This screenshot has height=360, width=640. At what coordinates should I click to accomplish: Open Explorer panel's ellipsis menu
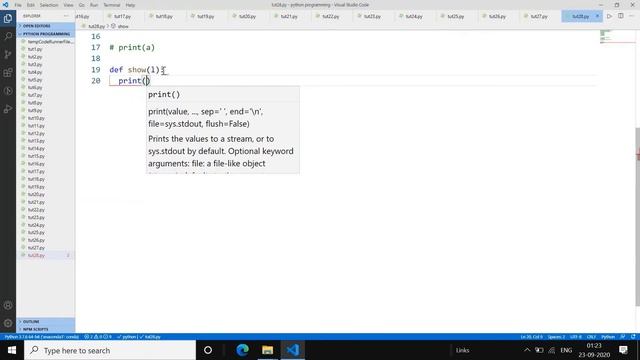(66, 16)
